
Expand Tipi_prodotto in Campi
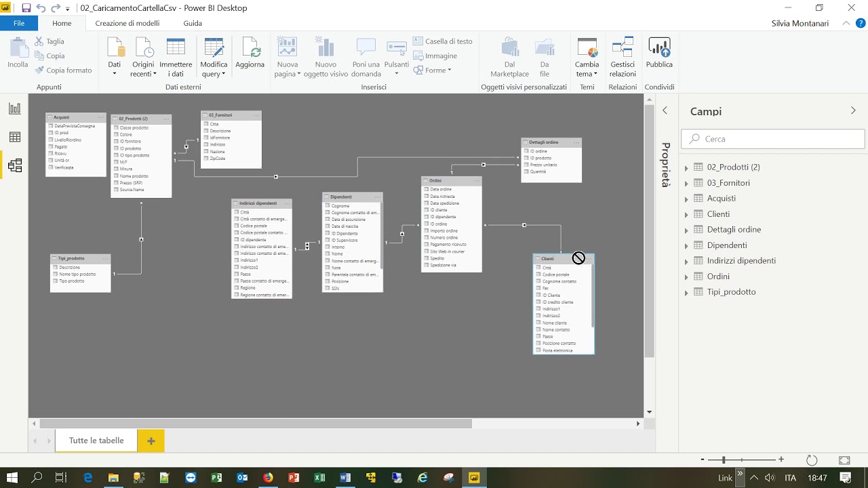(686, 292)
